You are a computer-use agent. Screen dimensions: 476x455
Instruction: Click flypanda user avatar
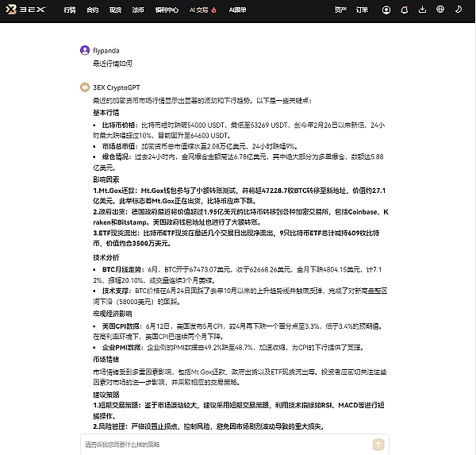pos(85,50)
